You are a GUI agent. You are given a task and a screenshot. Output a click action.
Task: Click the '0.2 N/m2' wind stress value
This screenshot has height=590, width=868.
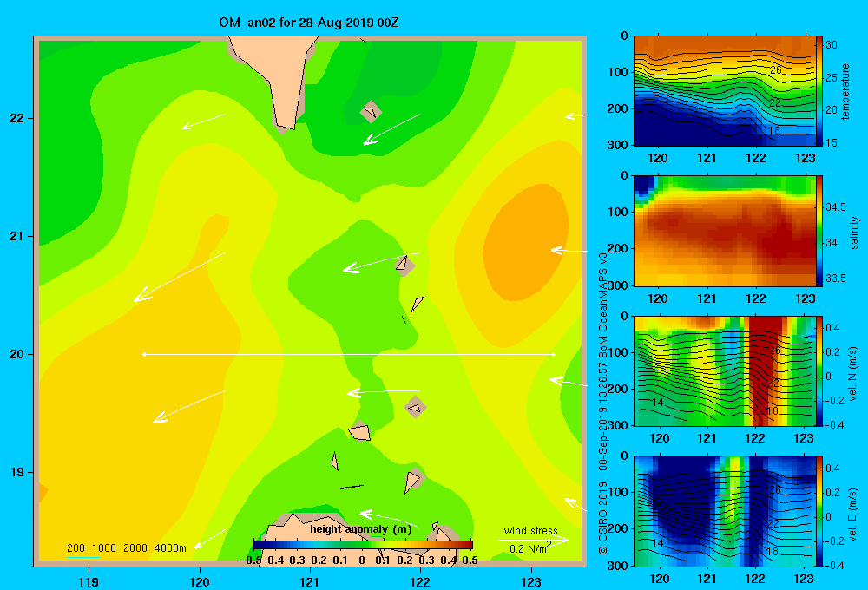point(529,548)
